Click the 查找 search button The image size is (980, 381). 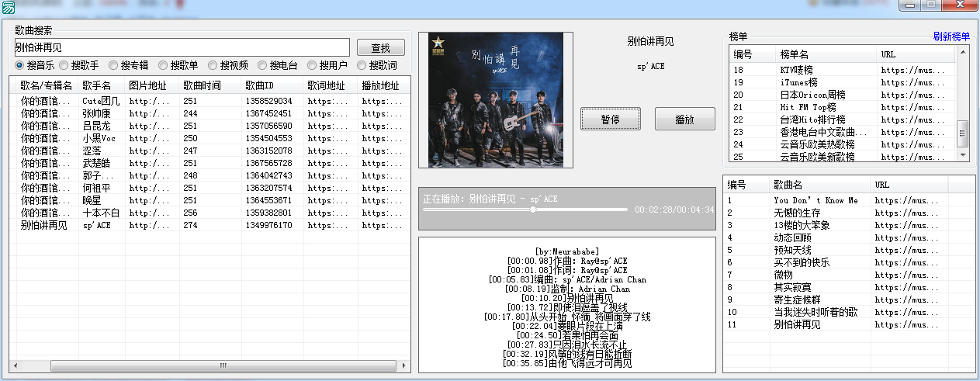(380, 47)
